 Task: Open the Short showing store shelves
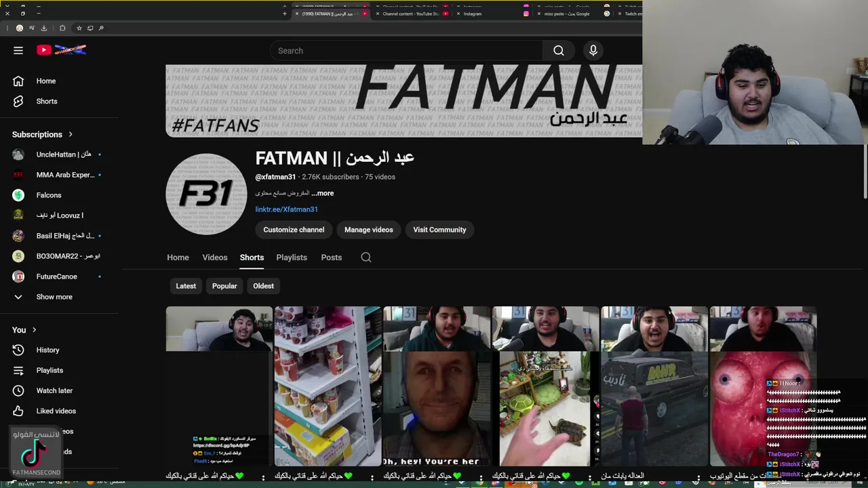[328, 386]
